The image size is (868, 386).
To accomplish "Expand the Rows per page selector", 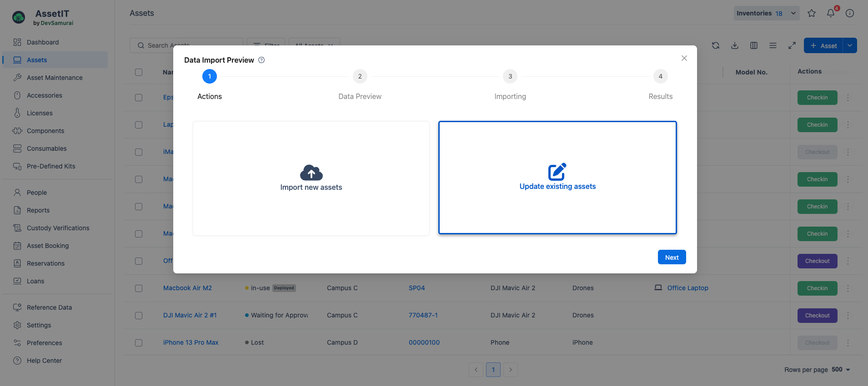I will (x=841, y=370).
